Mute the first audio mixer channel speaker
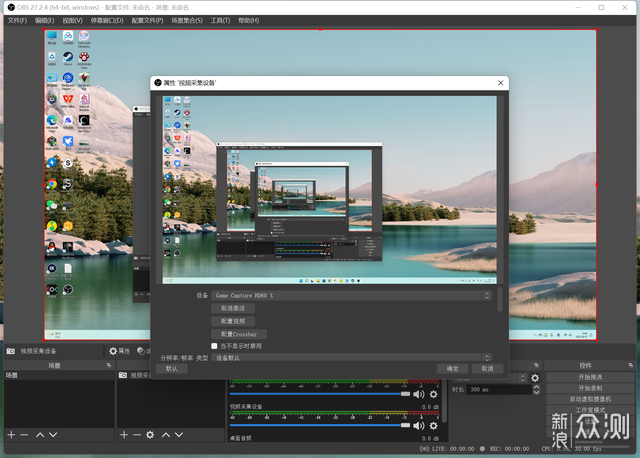The width and height of the screenshot is (640, 458). [419, 394]
